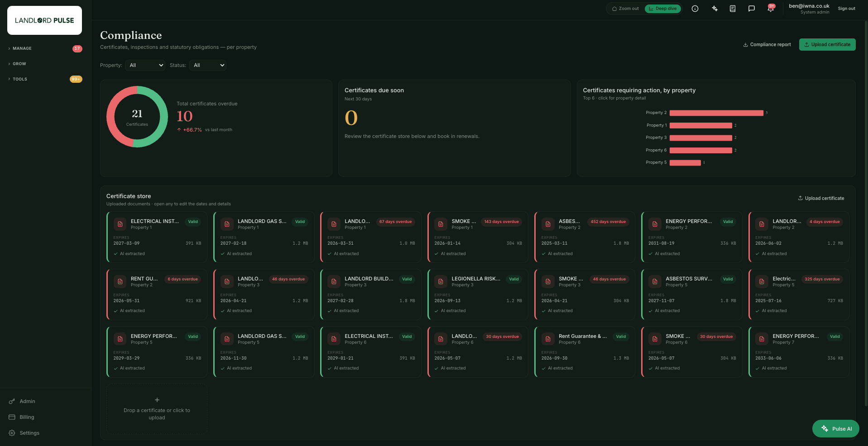Open the chat messages icon
This screenshot has height=446, width=868.
pyautogui.click(x=752, y=9)
